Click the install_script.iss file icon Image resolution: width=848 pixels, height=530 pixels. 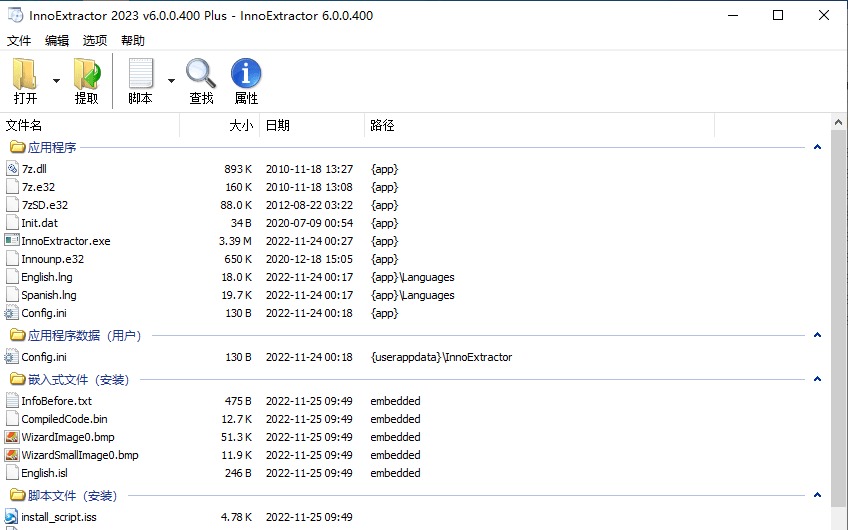tap(11, 517)
